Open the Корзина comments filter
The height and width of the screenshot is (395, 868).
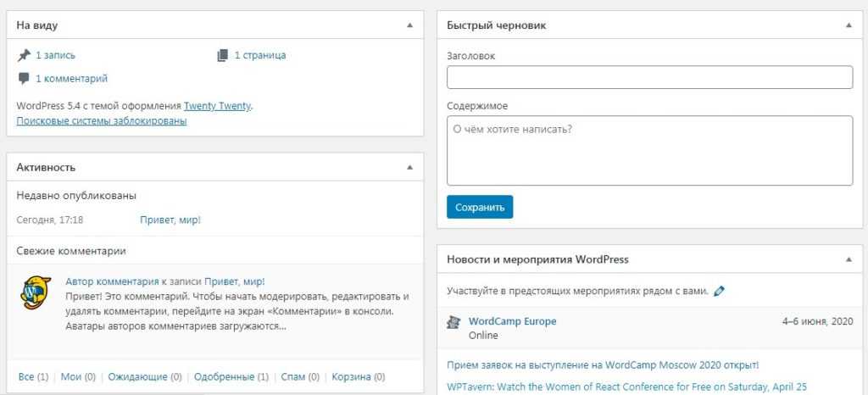tap(352, 377)
